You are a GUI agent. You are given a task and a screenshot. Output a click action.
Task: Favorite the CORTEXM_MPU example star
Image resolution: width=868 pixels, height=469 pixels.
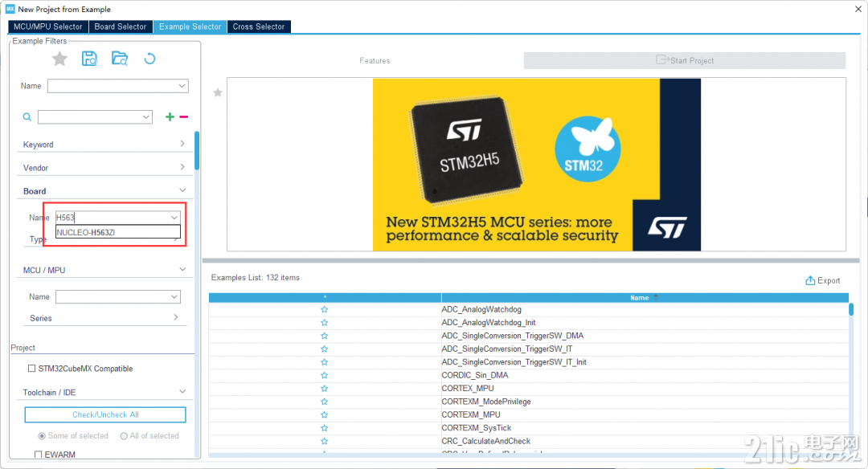(x=325, y=415)
